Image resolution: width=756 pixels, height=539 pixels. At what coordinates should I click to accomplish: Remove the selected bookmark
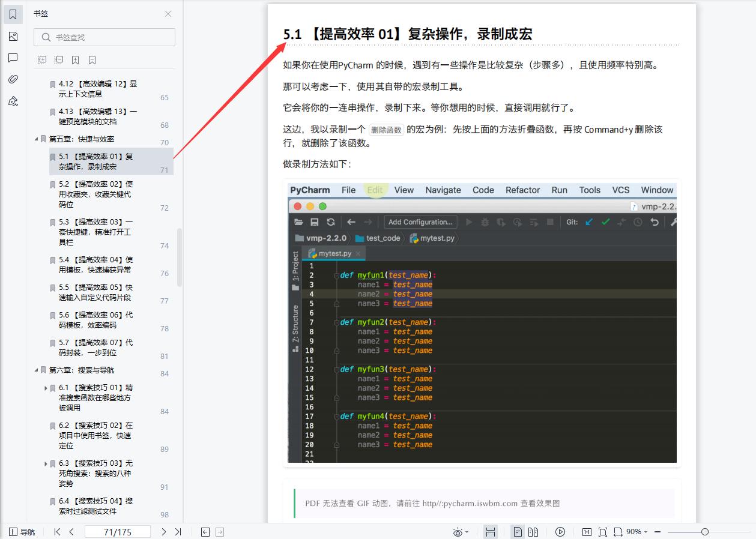pyautogui.click(x=91, y=59)
